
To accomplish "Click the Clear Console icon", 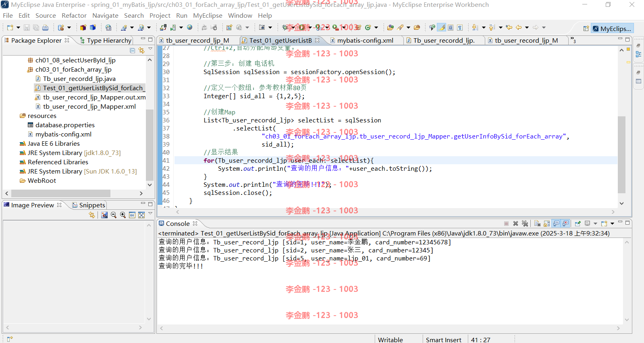I will 537,223.
